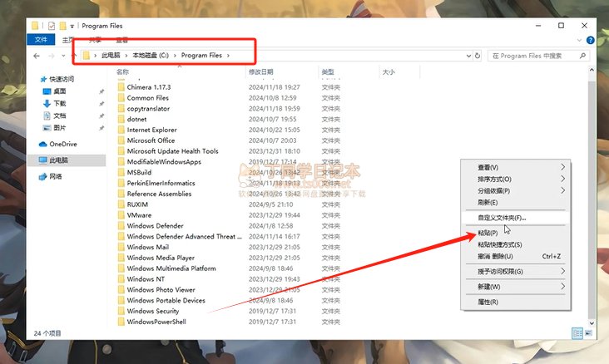Select 属性(R) in the context menu
Viewport: 609px width, 364px height.
tap(488, 303)
